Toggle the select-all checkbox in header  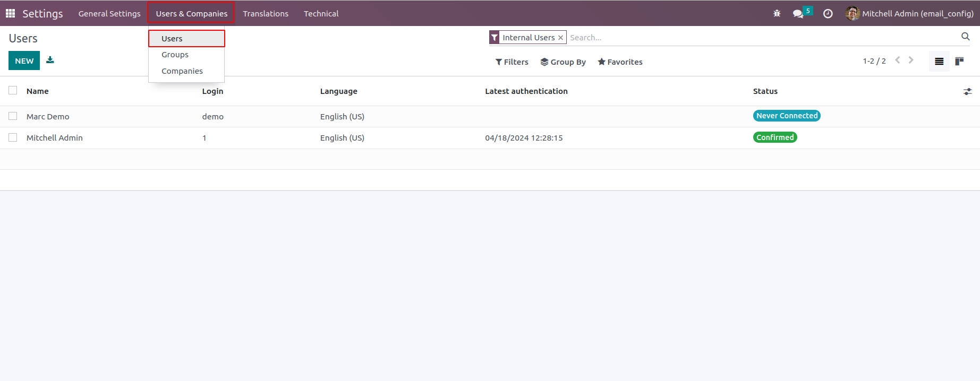coord(13,90)
